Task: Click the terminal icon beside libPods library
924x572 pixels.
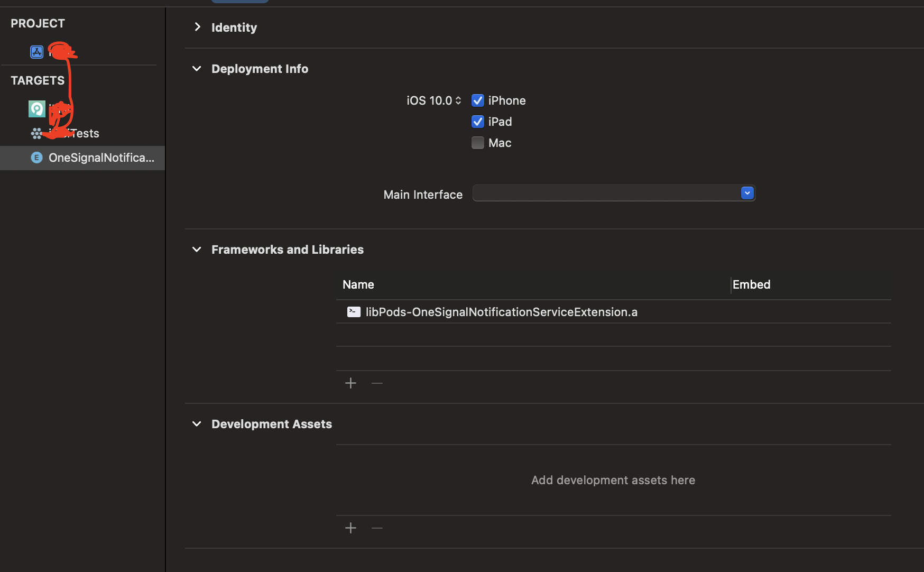Action: (353, 312)
